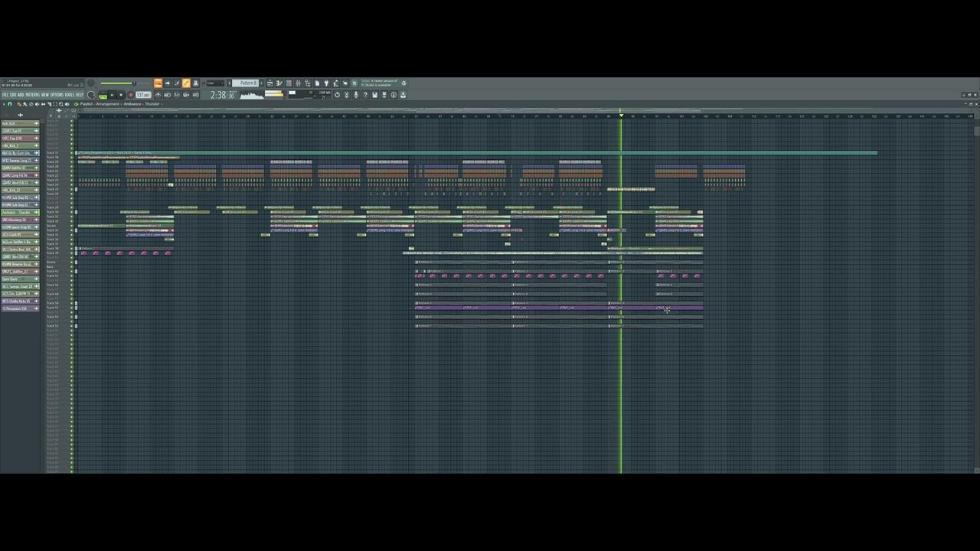Click the arrow left of the Pattern 8 selector
The image size is (980, 551).
[x=229, y=83]
